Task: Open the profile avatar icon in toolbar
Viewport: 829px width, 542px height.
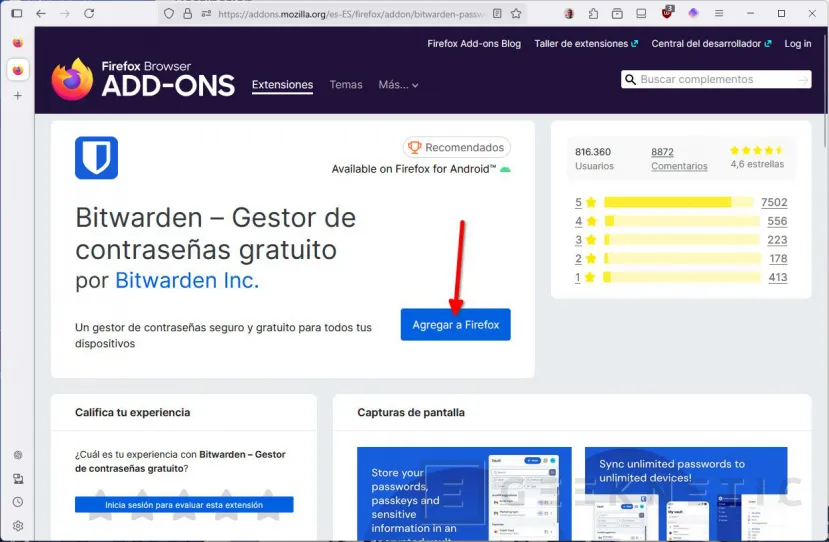Action: (x=569, y=14)
